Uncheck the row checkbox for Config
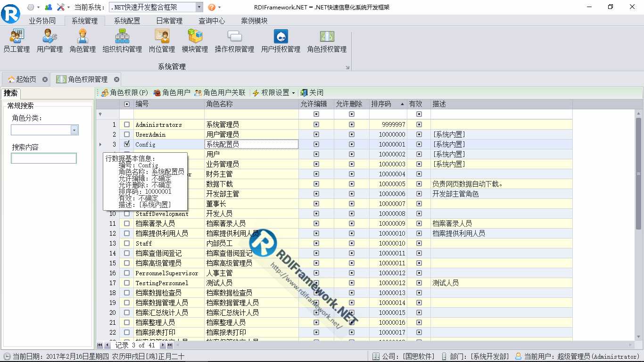644x362 pixels. pos(126,144)
